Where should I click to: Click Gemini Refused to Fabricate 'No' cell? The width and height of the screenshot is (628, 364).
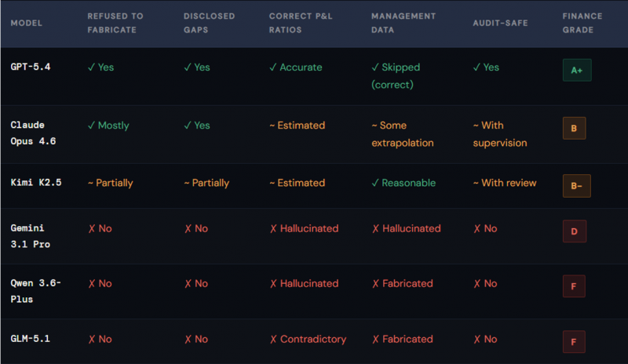pos(100,228)
